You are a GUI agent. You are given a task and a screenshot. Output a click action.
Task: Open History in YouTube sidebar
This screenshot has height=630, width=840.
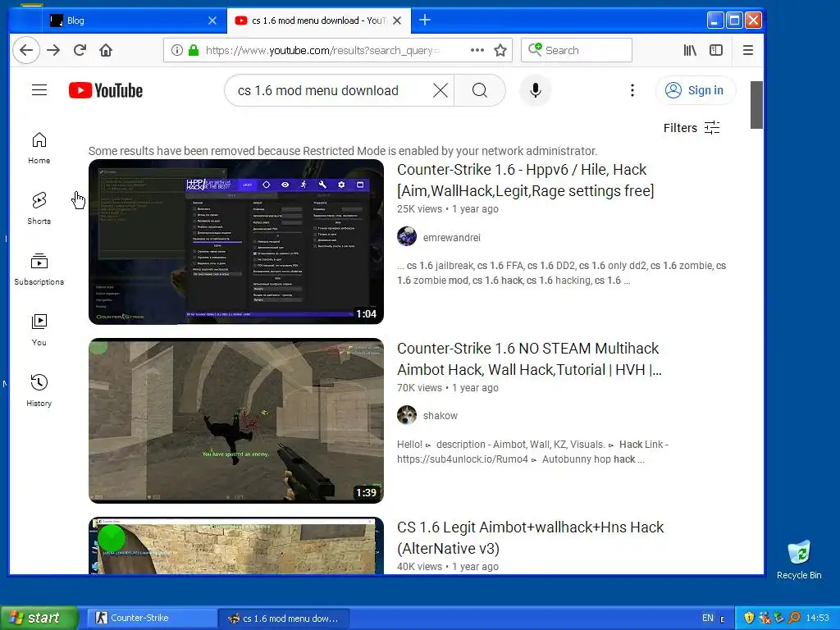pos(39,390)
